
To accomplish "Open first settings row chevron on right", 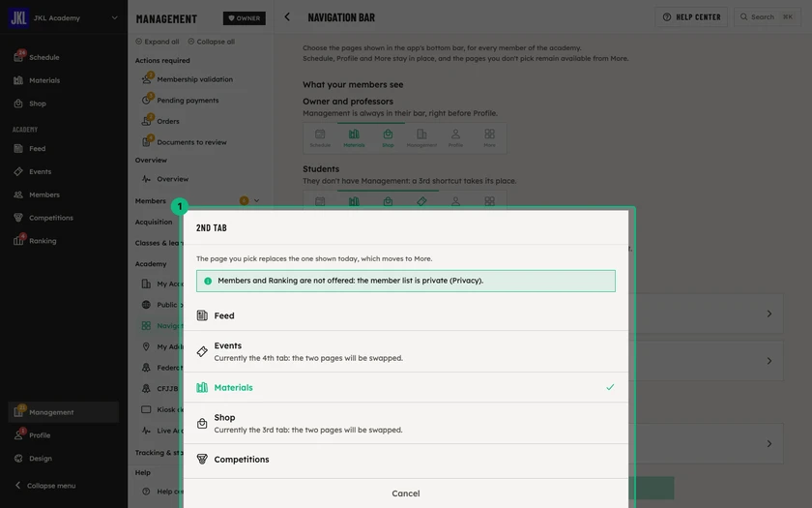I will [769, 314].
